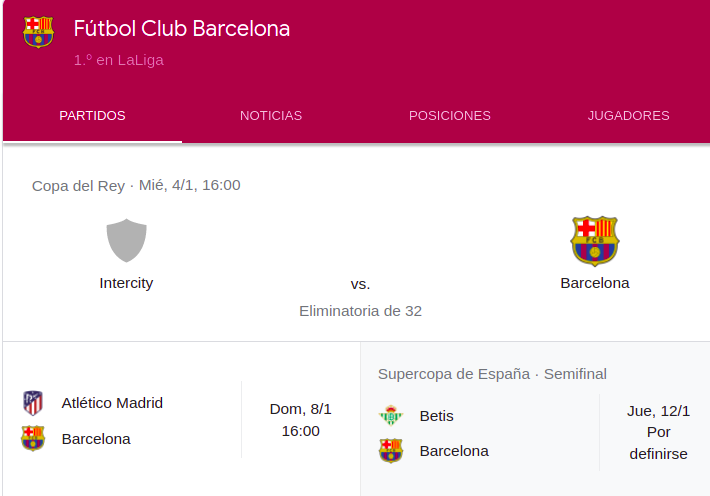The height and width of the screenshot is (496, 710).
Task: Select the Dom, 8/1 16:00 match time
Action: [x=300, y=420]
